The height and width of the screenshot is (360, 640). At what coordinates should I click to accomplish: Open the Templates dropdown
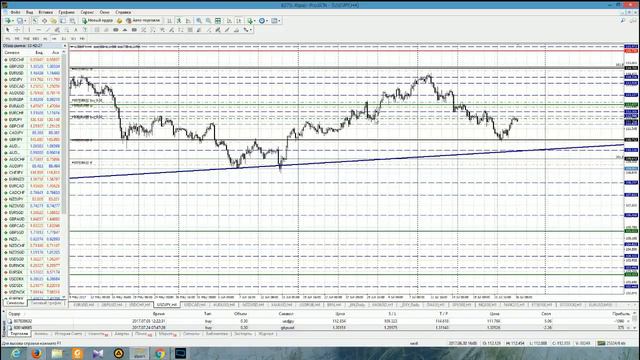pos(276,20)
